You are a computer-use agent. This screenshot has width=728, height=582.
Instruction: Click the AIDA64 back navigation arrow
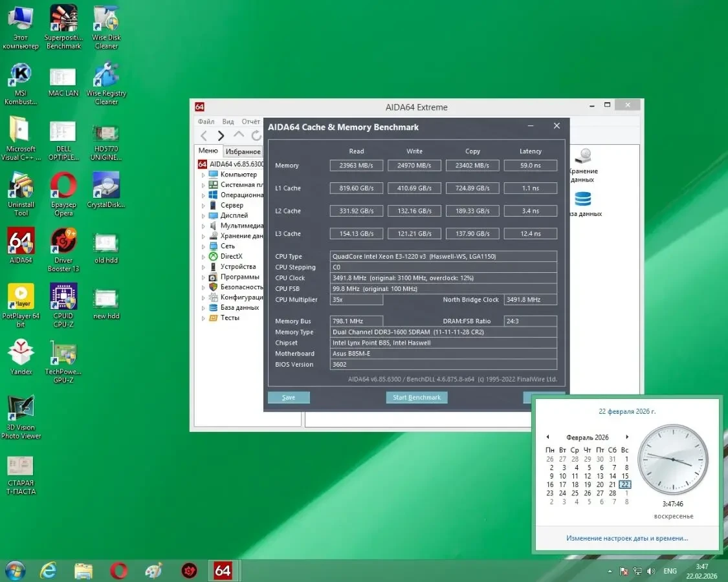(203, 136)
